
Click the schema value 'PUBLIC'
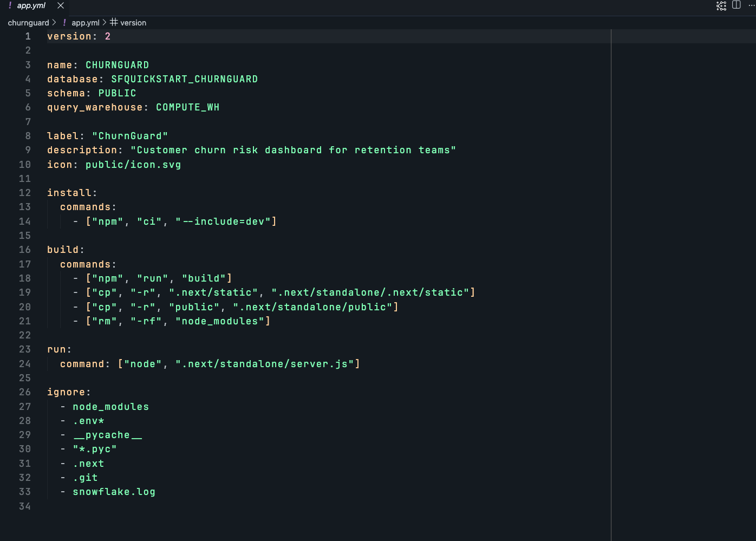(x=117, y=93)
